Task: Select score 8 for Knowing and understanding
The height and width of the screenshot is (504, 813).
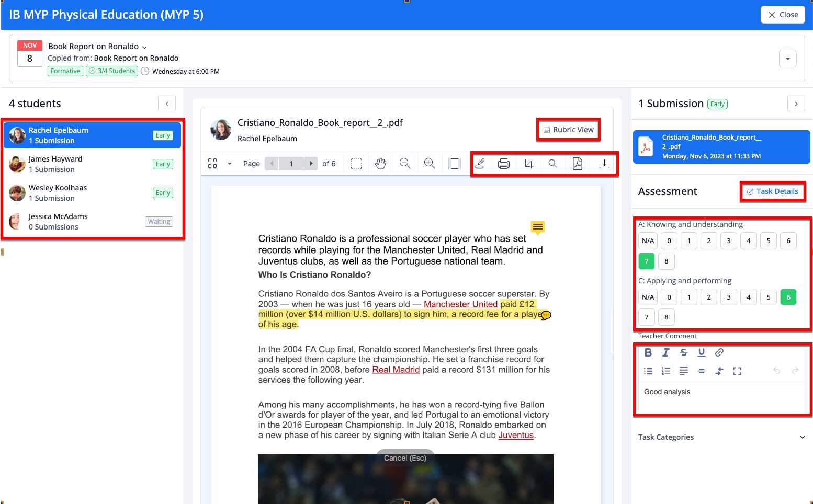Action: [x=666, y=261]
